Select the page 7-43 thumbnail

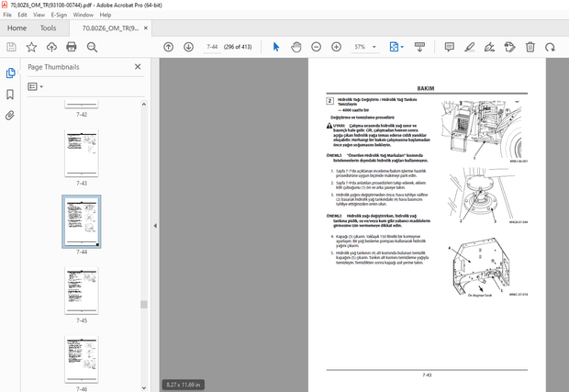point(82,152)
